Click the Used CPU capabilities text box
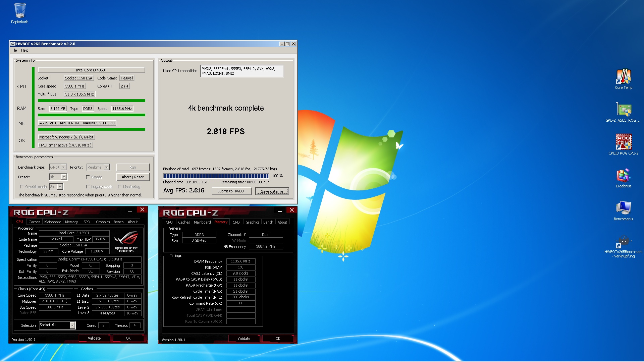 (x=242, y=71)
